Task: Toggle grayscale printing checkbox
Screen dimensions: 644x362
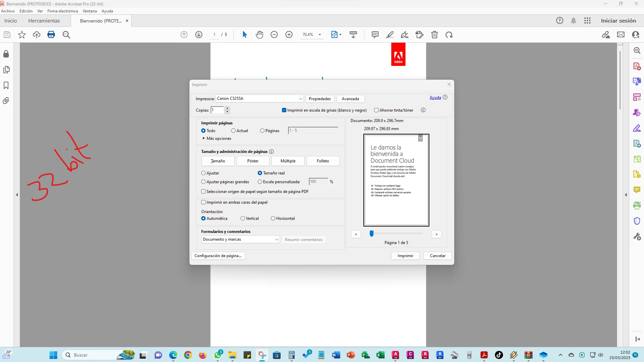Action: [x=284, y=110]
